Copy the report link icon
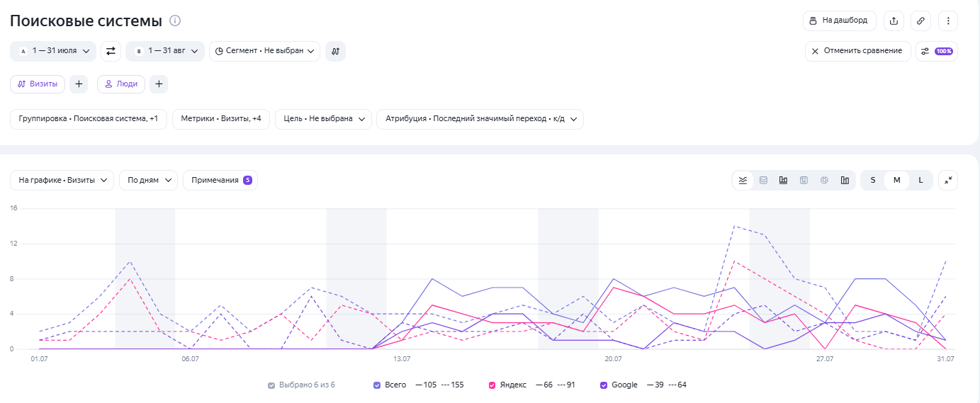This screenshot has width=980, height=403. 920,21
